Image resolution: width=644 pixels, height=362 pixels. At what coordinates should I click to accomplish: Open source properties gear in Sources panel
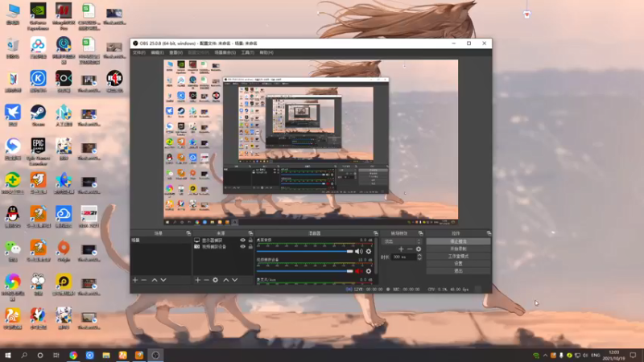coord(215,280)
